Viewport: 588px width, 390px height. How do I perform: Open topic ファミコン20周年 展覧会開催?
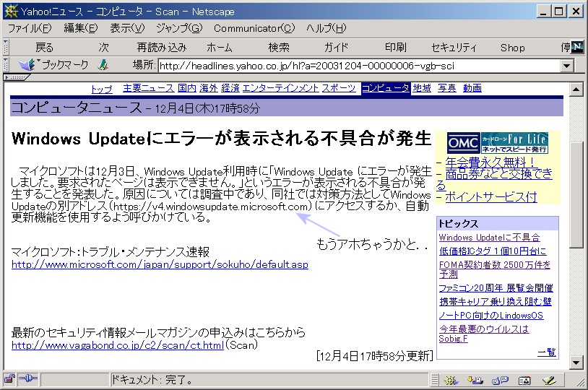click(x=496, y=288)
